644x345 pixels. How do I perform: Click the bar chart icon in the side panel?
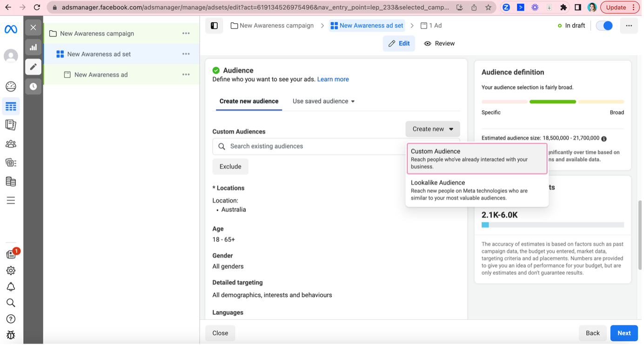tap(34, 47)
